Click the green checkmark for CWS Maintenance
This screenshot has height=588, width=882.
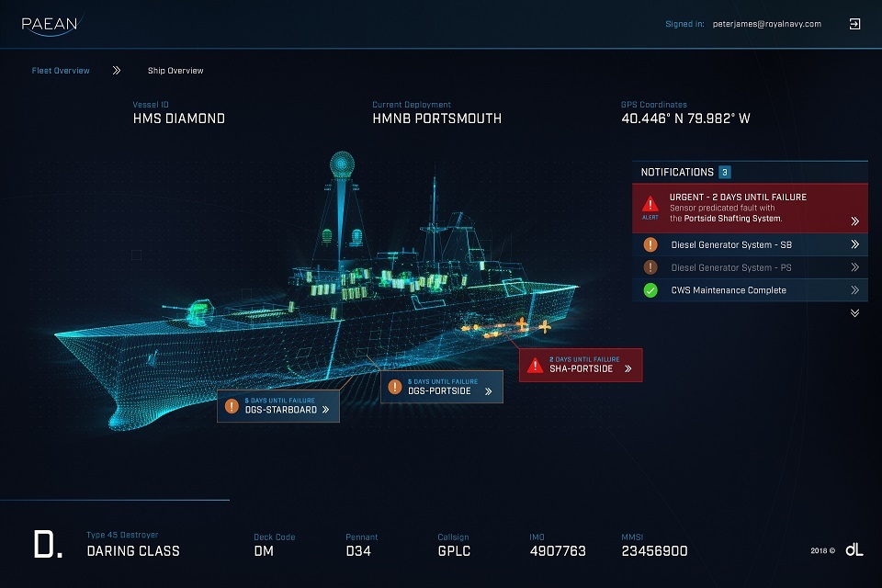pos(650,290)
